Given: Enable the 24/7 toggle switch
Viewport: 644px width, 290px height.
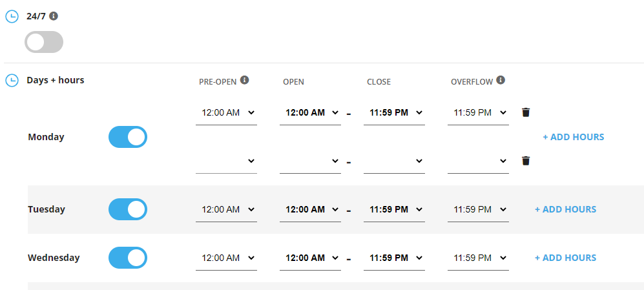Looking at the screenshot, I should pos(44,43).
